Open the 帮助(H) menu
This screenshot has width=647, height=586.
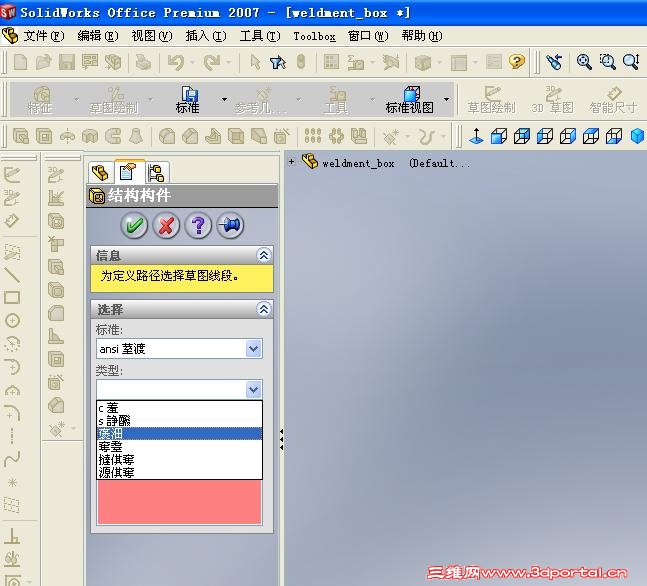422,36
